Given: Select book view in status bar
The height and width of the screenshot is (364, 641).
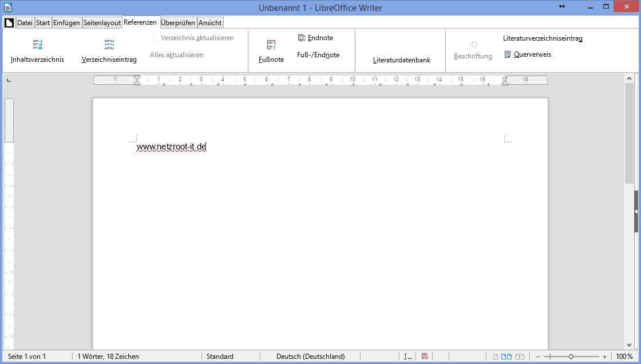Looking at the screenshot, I should click(x=519, y=356).
